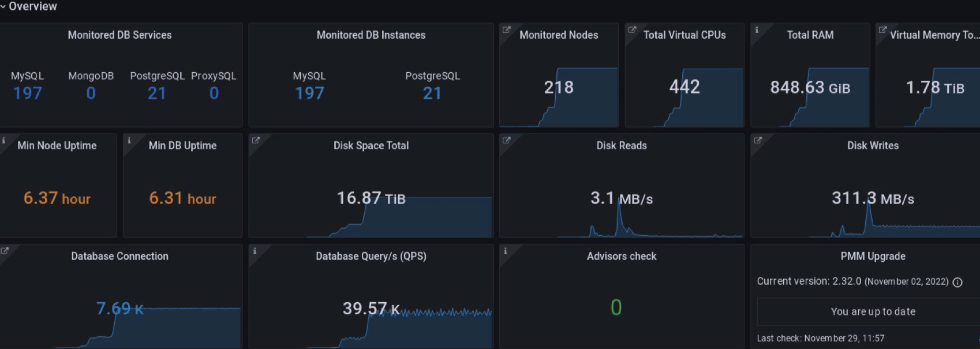Click the Monitored Nodes value 218
The width and height of the screenshot is (980, 349).
pos(559,87)
